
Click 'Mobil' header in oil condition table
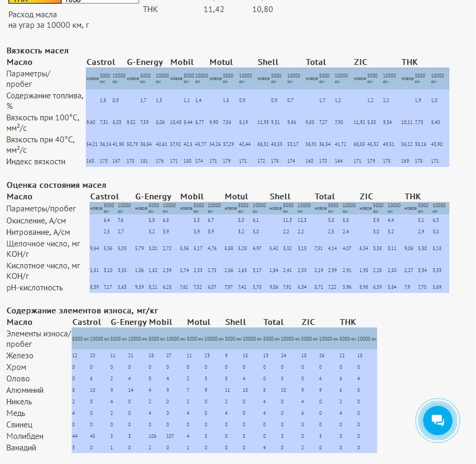[x=192, y=197]
